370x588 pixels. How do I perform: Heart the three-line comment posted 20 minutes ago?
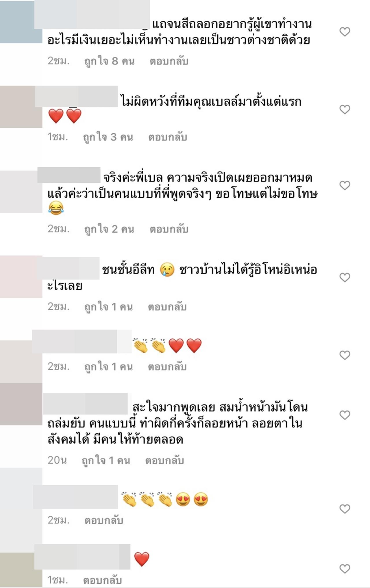345,415
